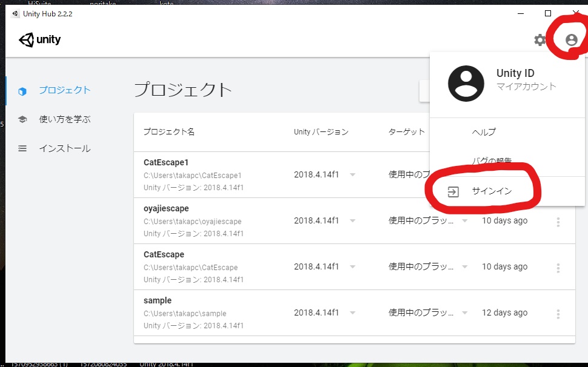The image size is (588, 367).
Task: Click path C:\Users\takapc\CatEscape1
Action: tap(192, 175)
